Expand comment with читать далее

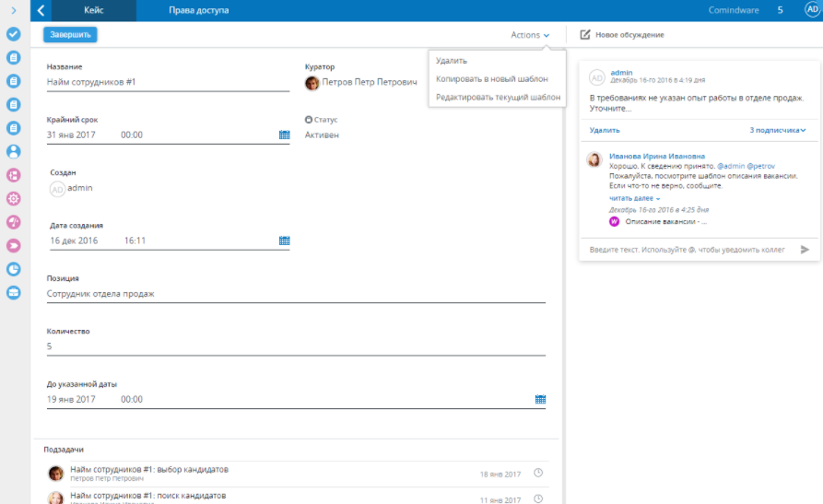click(x=634, y=198)
